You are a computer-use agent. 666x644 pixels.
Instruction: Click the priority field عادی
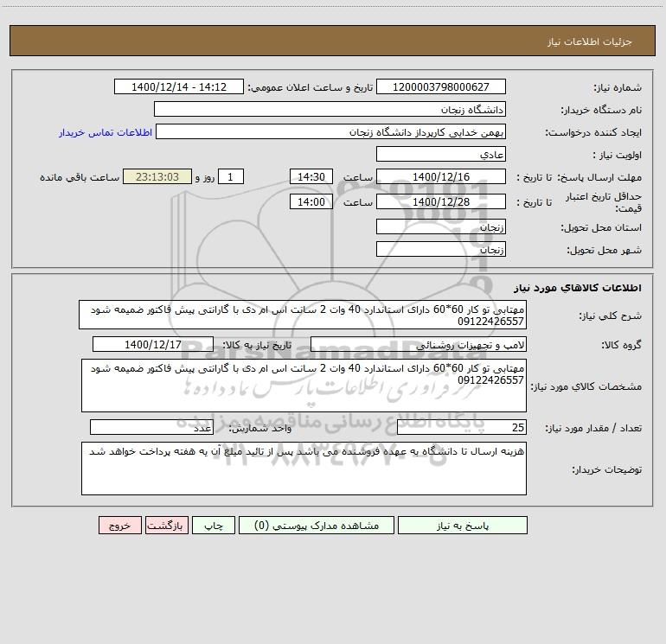tap(441, 154)
